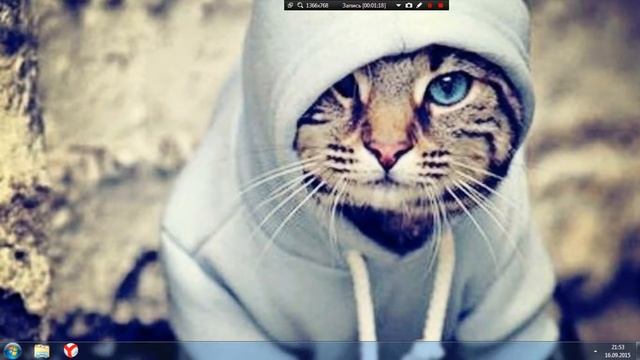640x360 pixels.
Task: Expand the recorder panel dropdown arrow
Action: pyautogui.click(x=398, y=5)
